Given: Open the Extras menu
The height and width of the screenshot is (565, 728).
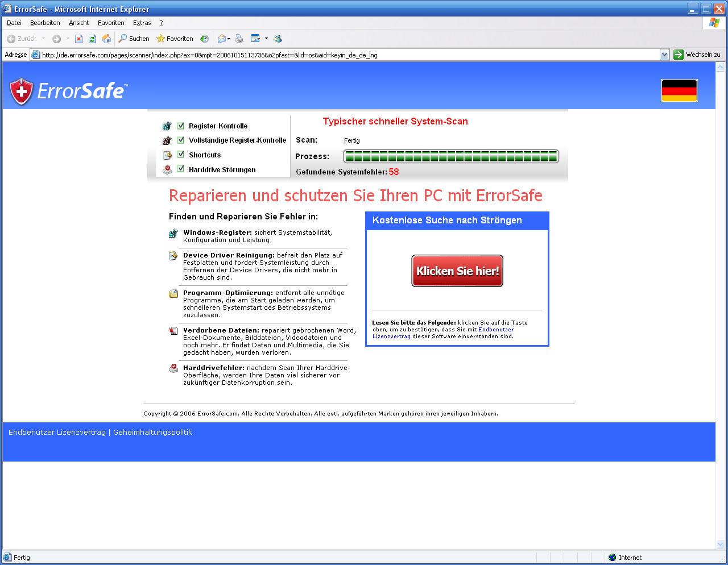Looking at the screenshot, I should (x=142, y=23).
